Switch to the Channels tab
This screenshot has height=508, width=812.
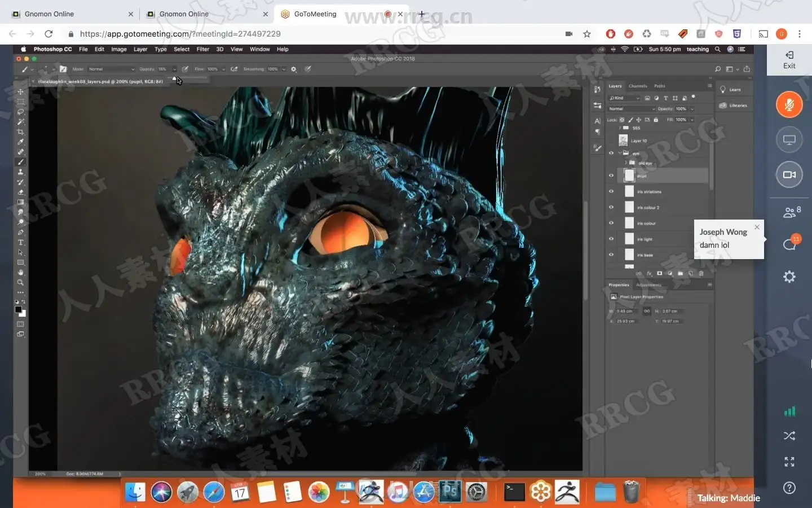coord(638,86)
